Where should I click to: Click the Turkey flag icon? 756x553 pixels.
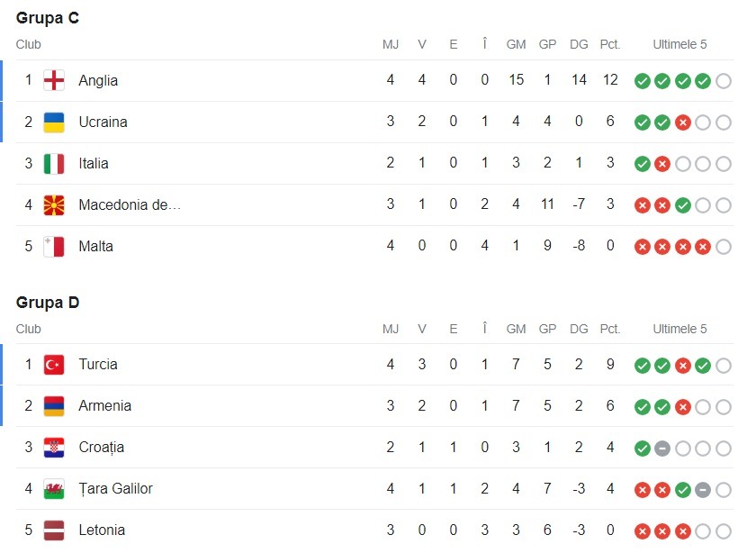(54, 364)
